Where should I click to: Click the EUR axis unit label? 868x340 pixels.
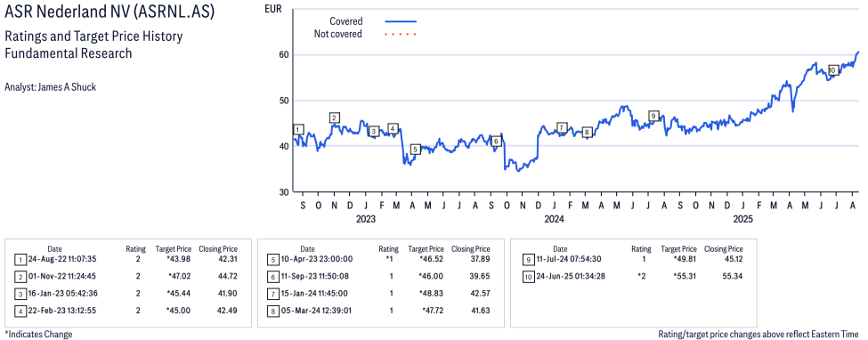(273, 9)
